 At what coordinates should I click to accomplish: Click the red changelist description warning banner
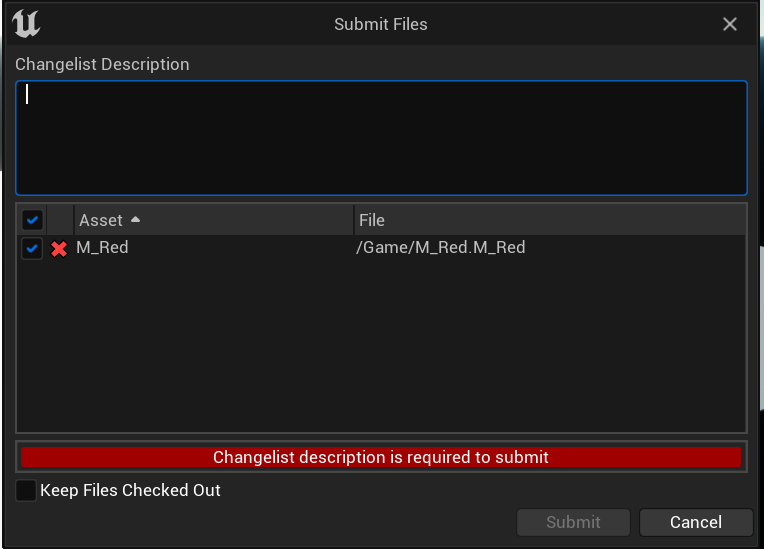[x=381, y=457]
